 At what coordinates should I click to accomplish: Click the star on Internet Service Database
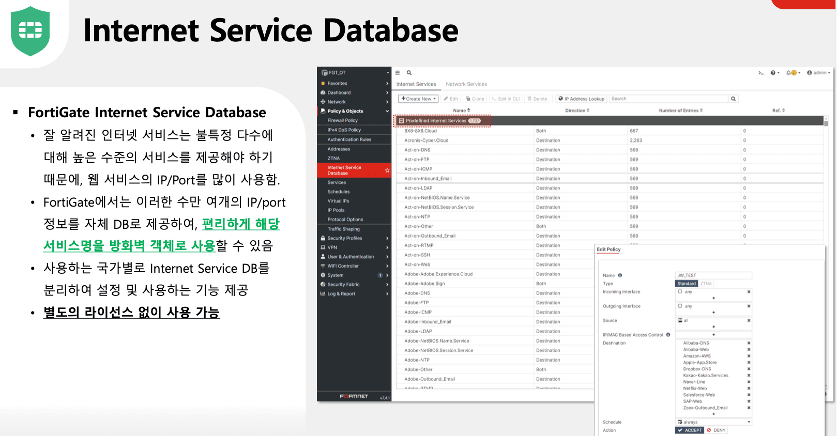[x=387, y=170]
